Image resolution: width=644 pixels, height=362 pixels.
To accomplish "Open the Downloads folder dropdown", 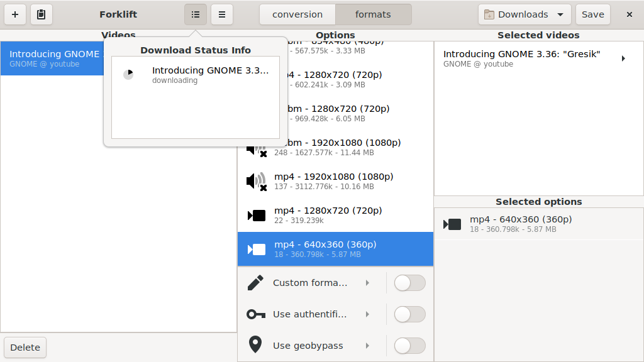I will click(525, 14).
